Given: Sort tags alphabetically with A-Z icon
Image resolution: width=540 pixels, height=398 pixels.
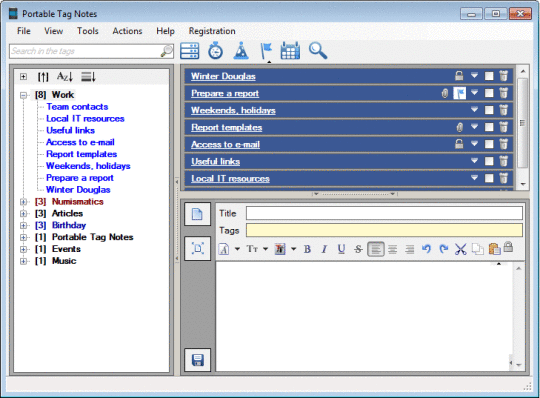Looking at the screenshot, I should point(65,77).
